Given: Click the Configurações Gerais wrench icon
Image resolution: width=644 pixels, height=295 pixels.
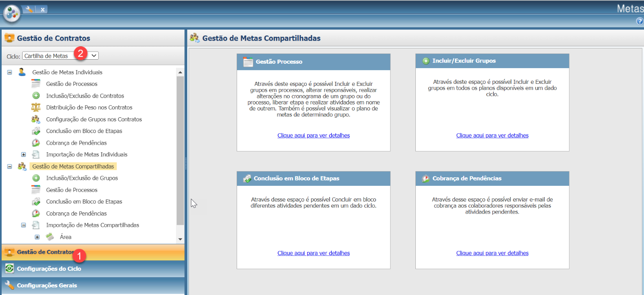Looking at the screenshot, I should (9, 285).
